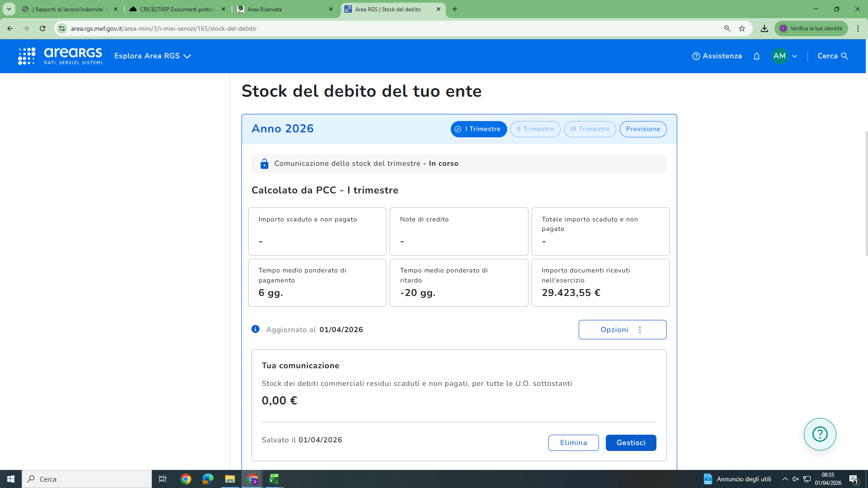Bookmark page with star icon
The height and width of the screenshot is (488, 868).
point(742,28)
